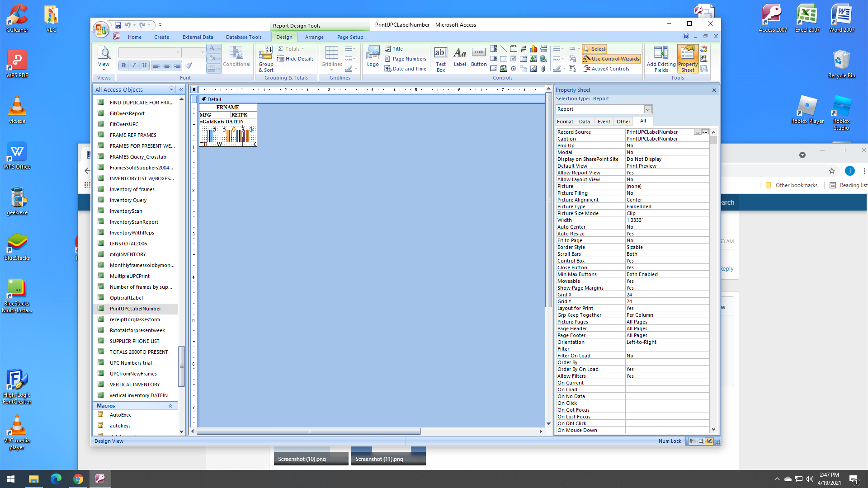Click the ActiveX Controls button
868x488 pixels.
(x=606, y=69)
